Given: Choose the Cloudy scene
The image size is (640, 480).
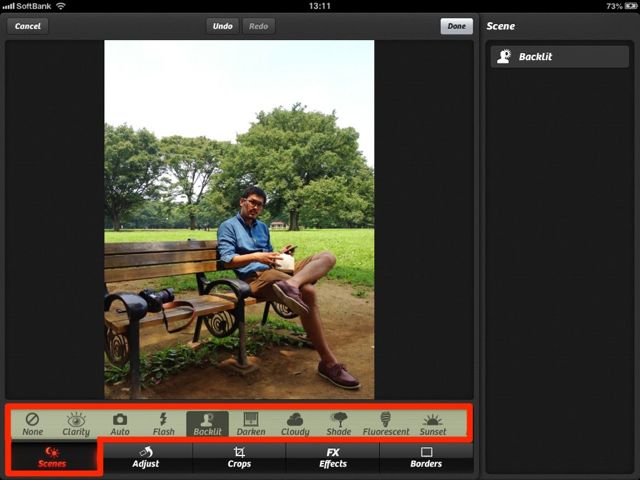Looking at the screenshot, I should tap(295, 424).
